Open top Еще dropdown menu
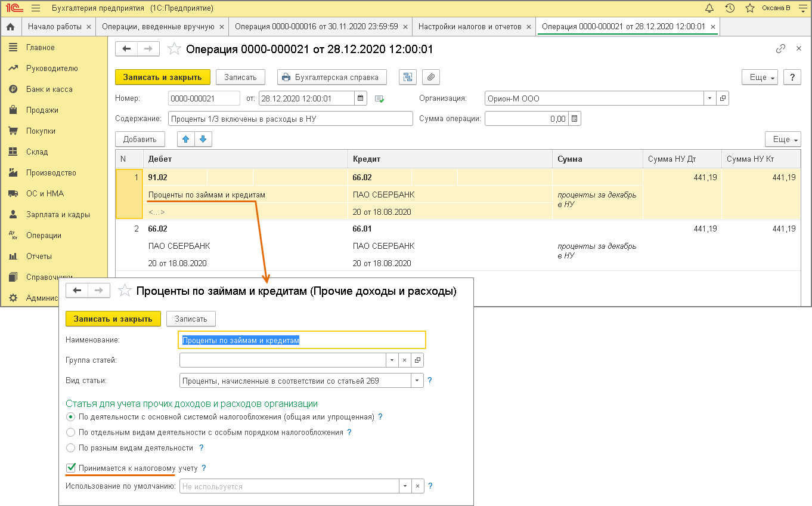This screenshot has height=506, width=812. click(760, 77)
